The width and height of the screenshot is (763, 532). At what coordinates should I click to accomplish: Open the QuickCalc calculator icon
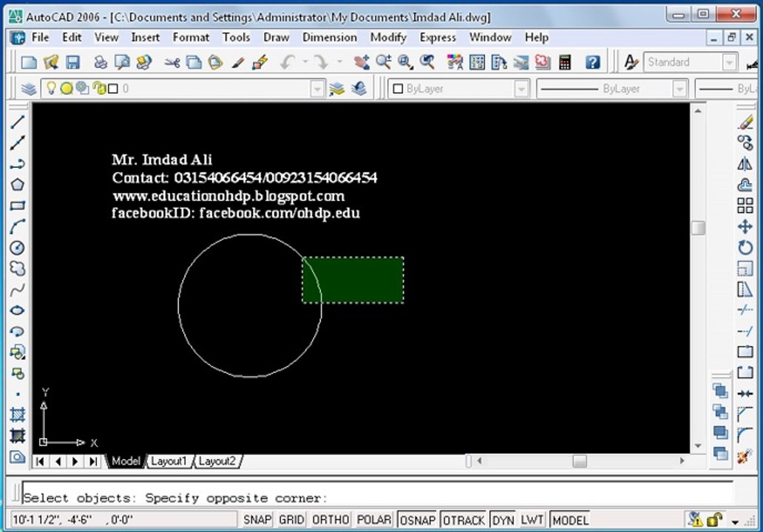[564, 62]
